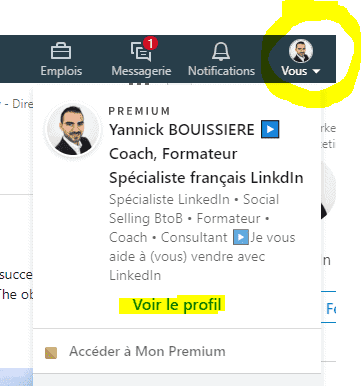The image size is (361, 386).
Task: Select the Emplois text label
Action: tap(61, 71)
